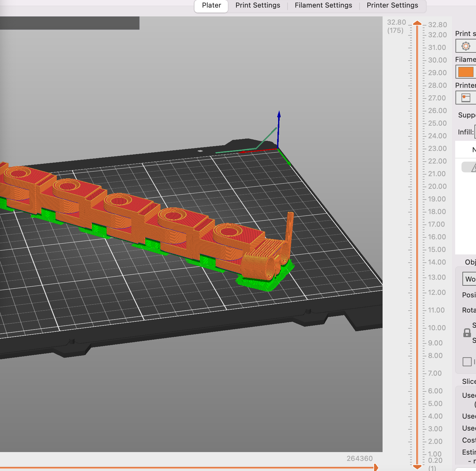This screenshot has height=471, width=476.
Task: Click the 264360 move count value
Action: 360,458
